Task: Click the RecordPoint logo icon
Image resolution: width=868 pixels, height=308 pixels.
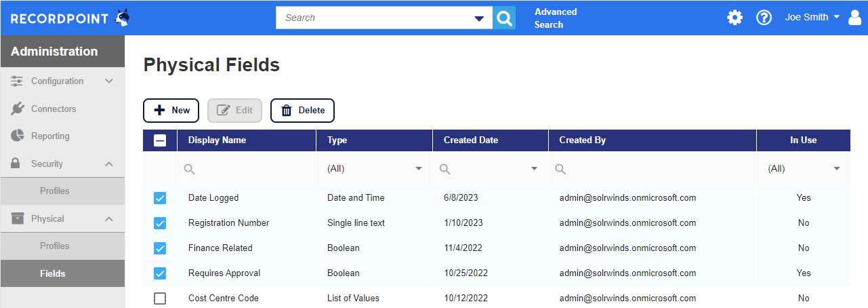Action: (122, 18)
